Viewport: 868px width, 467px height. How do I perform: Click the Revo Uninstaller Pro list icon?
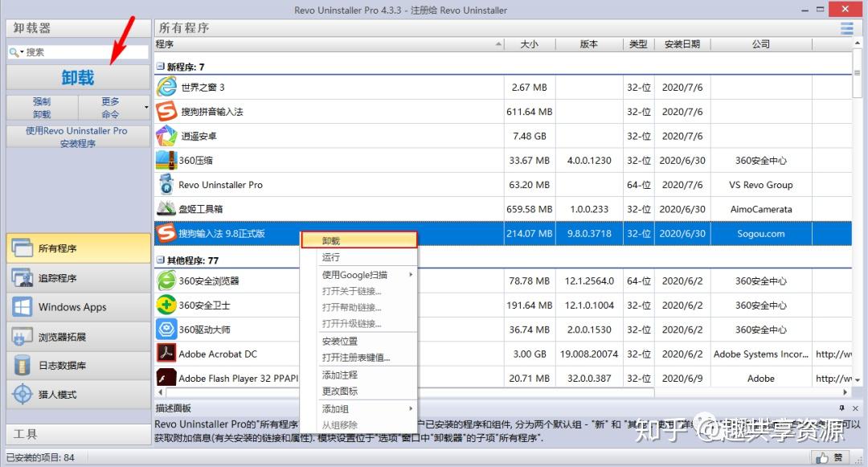point(166,184)
